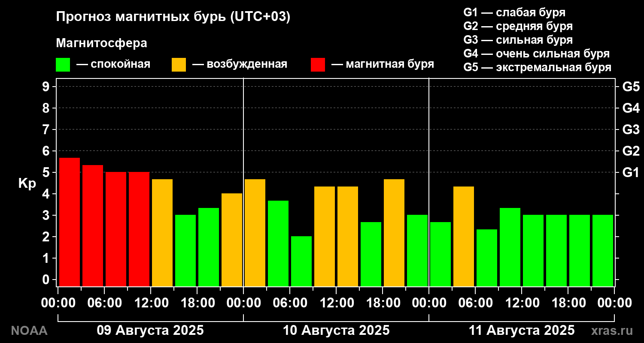Click the '7' value on the Kp axis
The width and height of the screenshot is (644, 343).
pyautogui.click(x=47, y=129)
